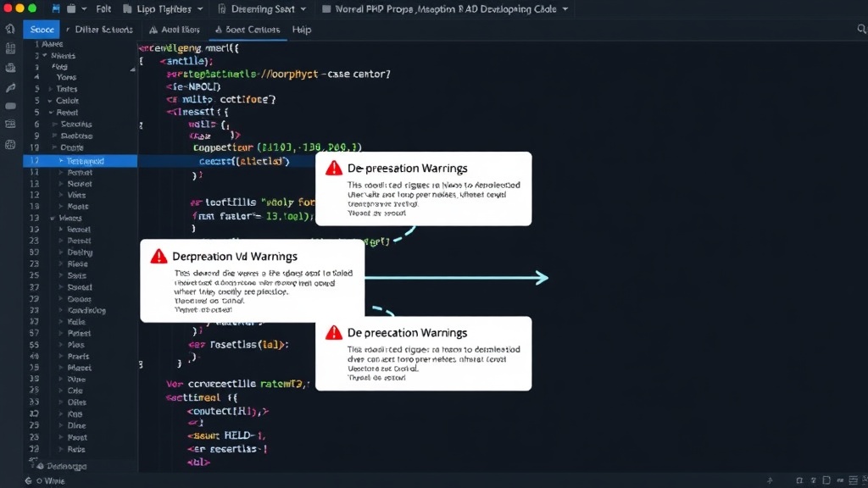Switch to the 'Dilter Settoers' tab
The image size is (868, 488).
[x=99, y=30]
